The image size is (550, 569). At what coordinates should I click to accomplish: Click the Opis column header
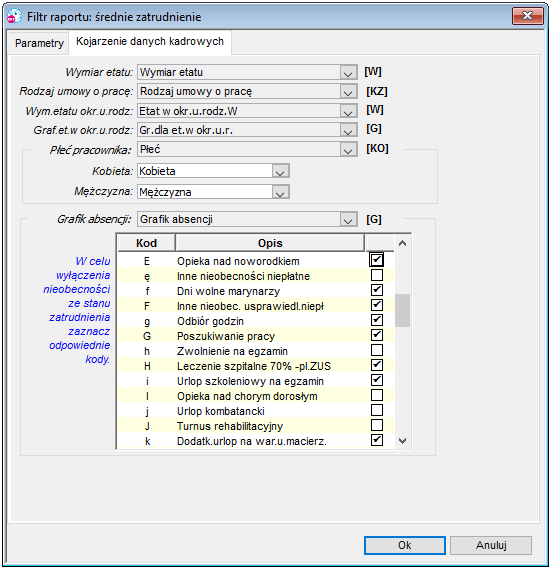[270, 243]
